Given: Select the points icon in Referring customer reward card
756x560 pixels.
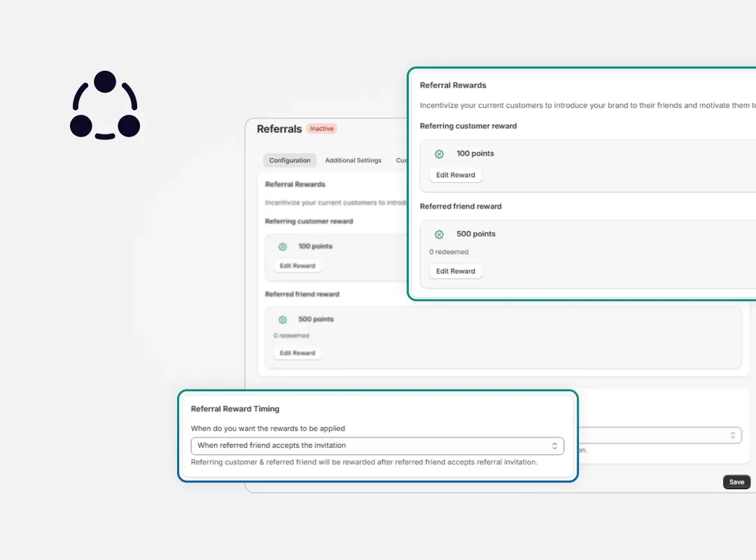Looking at the screenshot, I should point(440,153).
